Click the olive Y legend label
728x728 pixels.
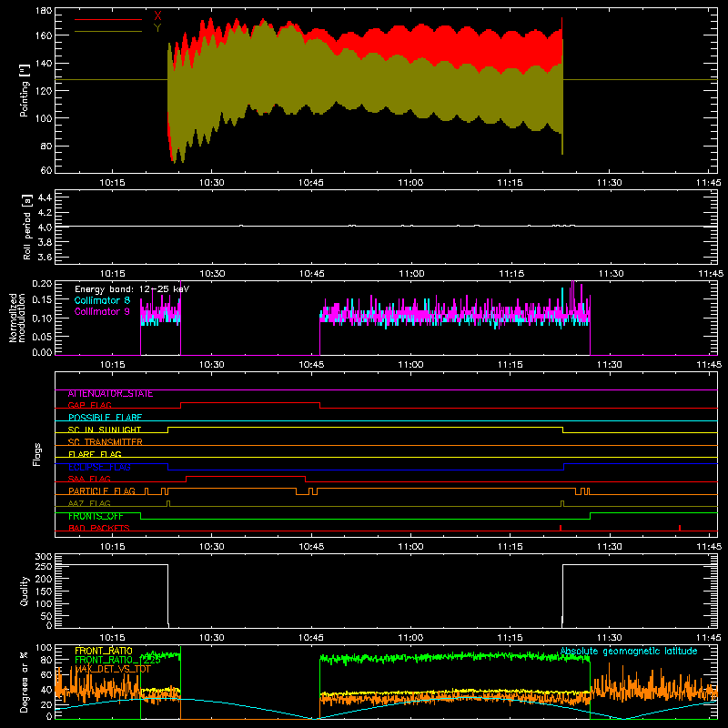pos(157,28)
